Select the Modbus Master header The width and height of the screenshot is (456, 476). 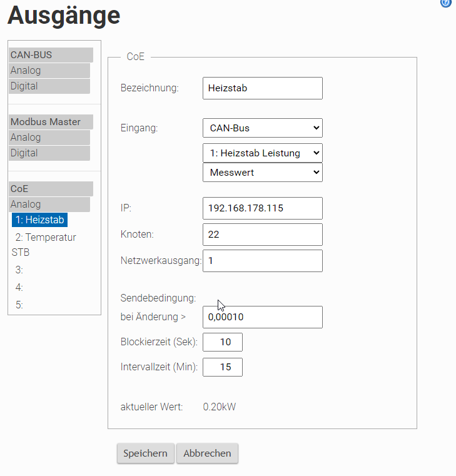(51, 122)
